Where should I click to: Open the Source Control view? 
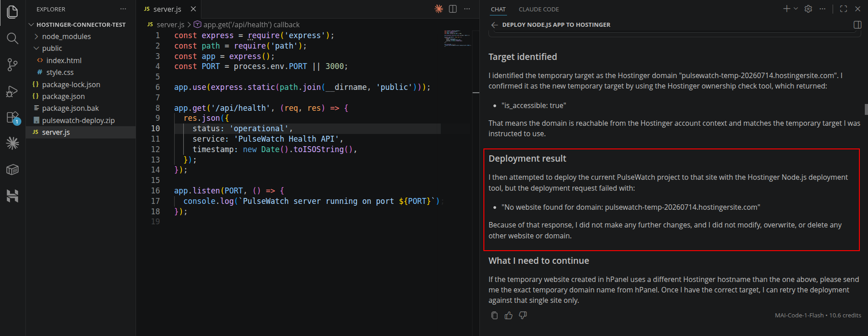(x=13, y=65)
